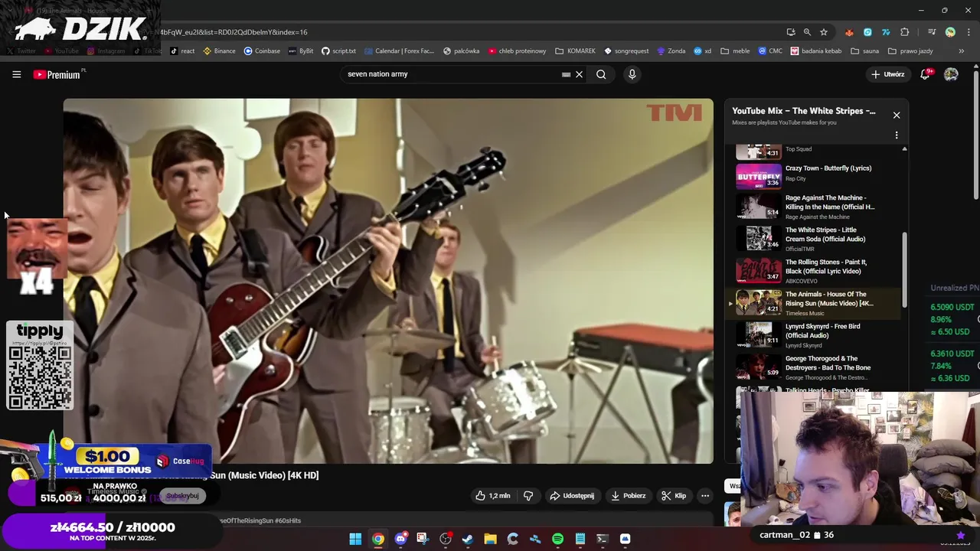Clear the search text with the X
Viewport: 980px width, 551px height.
580,74
